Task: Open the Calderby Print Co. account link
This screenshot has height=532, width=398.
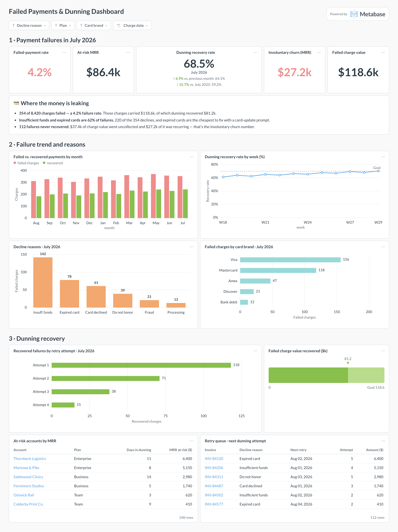Action: [28, 504]
